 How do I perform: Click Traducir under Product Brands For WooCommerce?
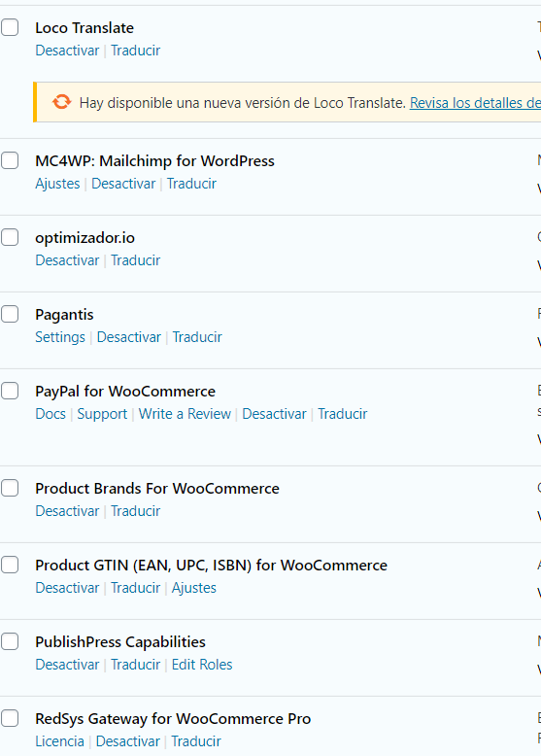135,511
